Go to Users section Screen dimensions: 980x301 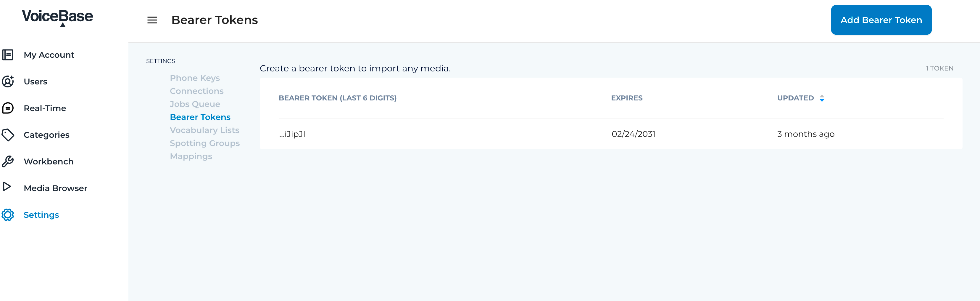(x=36, y=81)
